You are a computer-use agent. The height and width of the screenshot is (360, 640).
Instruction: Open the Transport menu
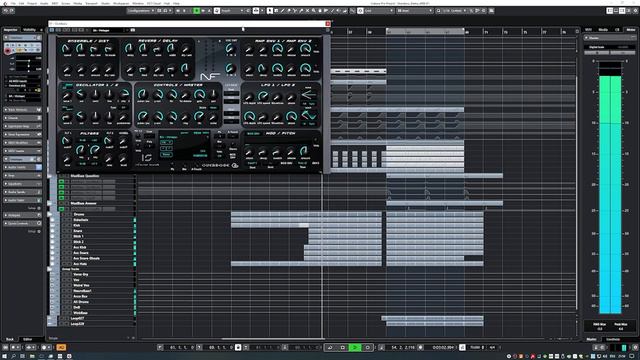coord(91,3)
